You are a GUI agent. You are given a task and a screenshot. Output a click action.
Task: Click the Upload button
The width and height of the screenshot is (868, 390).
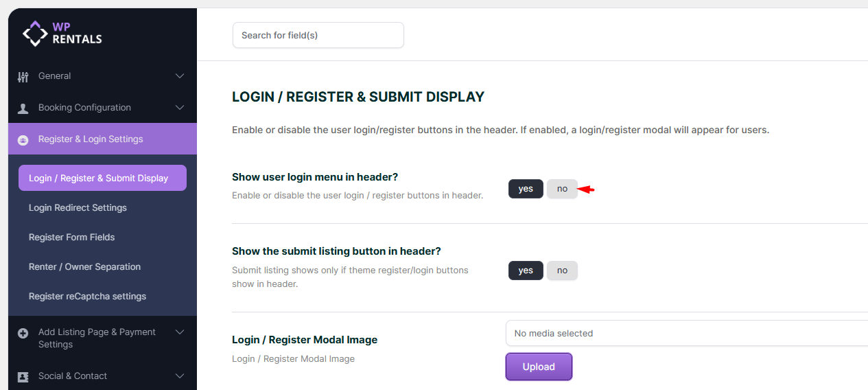(539, 367)
